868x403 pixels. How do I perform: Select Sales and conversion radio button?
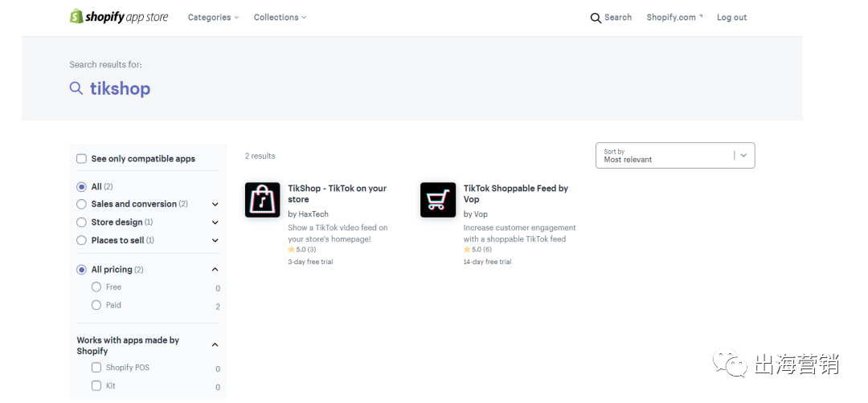[81, 204]
